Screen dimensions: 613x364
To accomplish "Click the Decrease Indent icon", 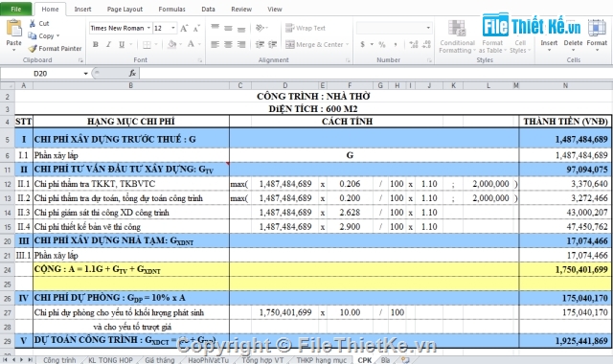I will click(260, 45).
